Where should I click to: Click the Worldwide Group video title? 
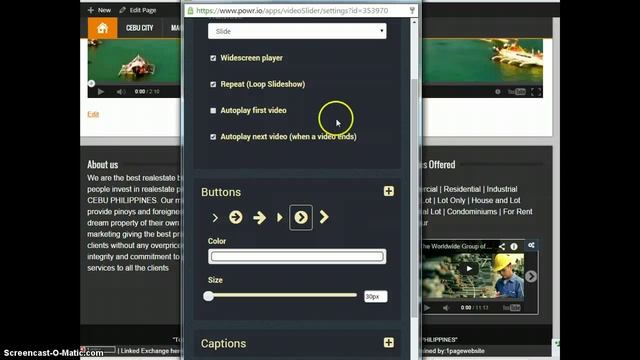pyautogui.click(x=458, y=246)
